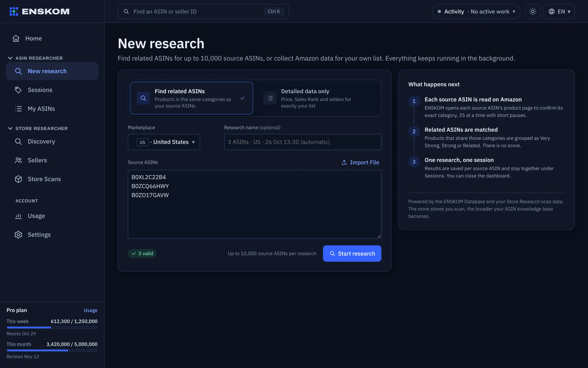Screen dimensions: 588x368
Task: Click the Usage bar chart icon
Action: [x=18, y=216]
